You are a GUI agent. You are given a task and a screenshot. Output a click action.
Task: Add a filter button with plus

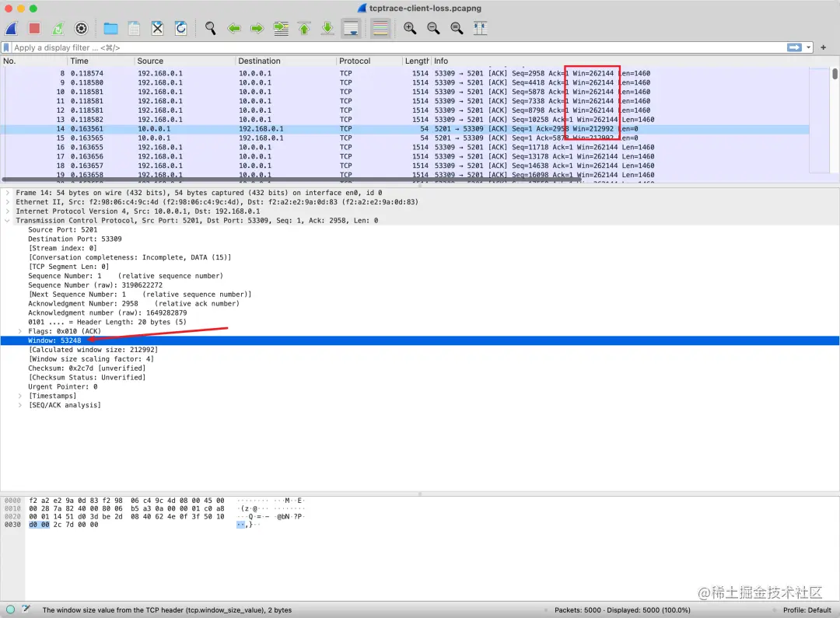[x=824, y=47]
